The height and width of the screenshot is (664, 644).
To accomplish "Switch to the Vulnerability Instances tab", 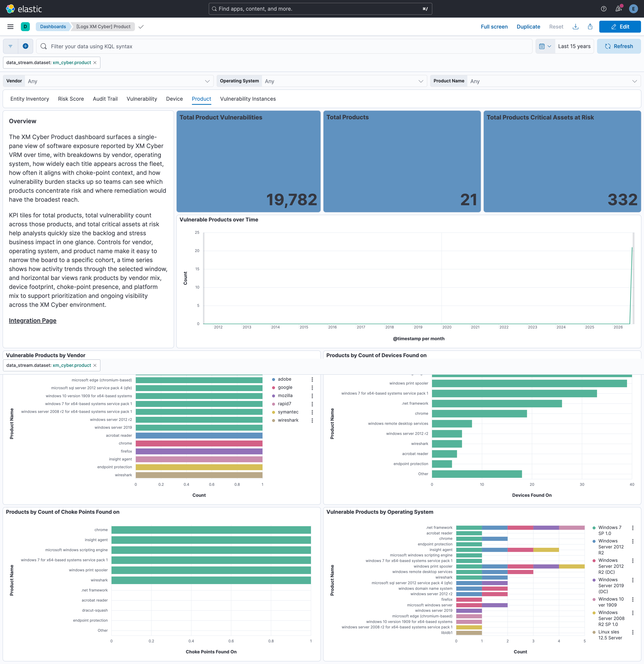I will pos(248,99).
